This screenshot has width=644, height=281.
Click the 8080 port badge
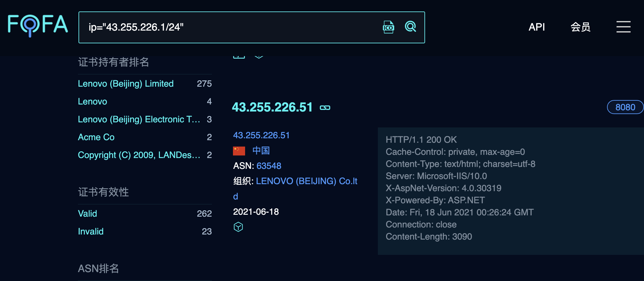pos(625,107)
